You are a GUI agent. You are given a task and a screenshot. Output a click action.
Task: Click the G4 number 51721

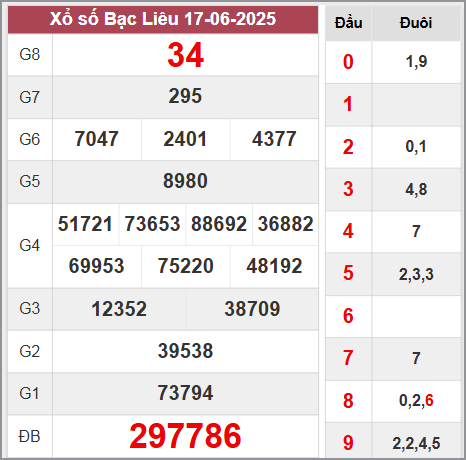(85, 224)
